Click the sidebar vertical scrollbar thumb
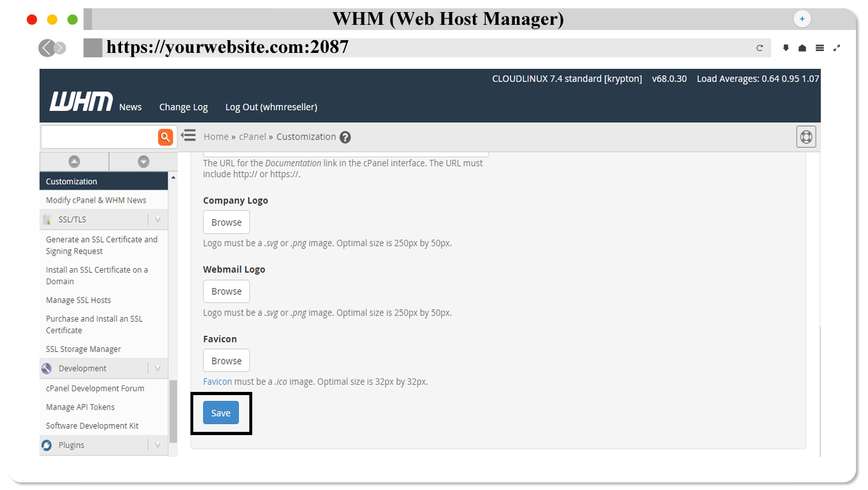The height and width of the screenshot is (490, 868). [x=173, y=411]
